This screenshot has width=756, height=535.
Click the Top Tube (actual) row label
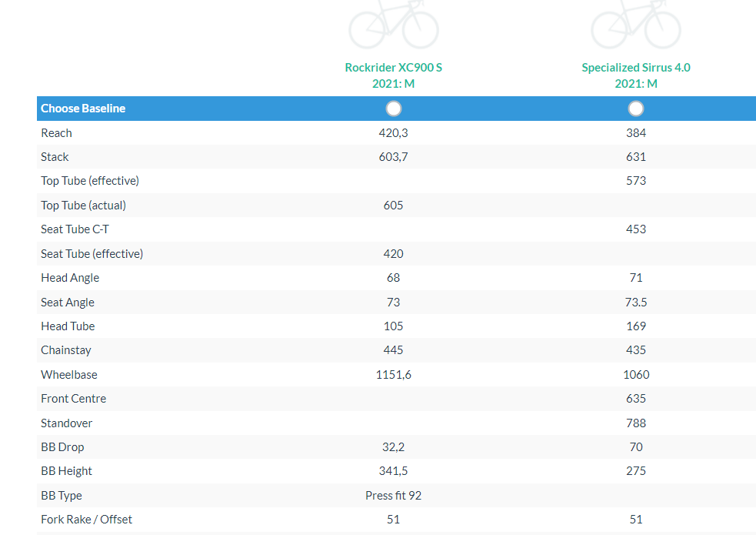point(83,206)
